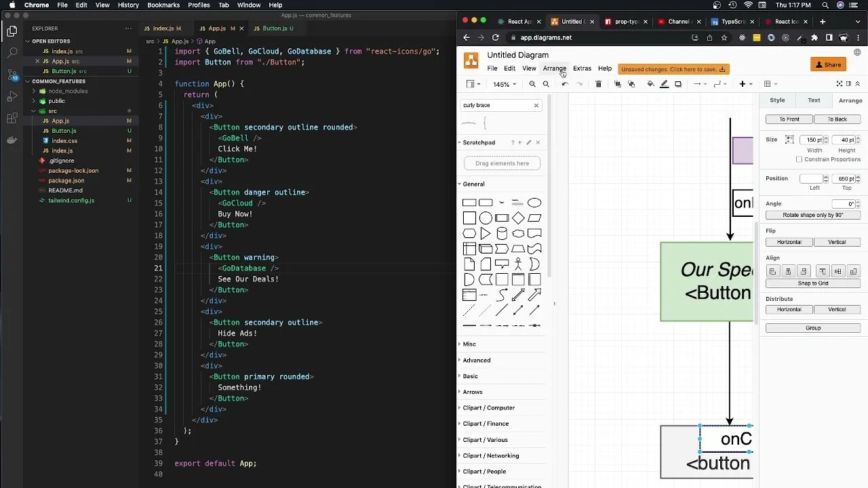Open the line color pen tool
868x488 pixels.
665,84
